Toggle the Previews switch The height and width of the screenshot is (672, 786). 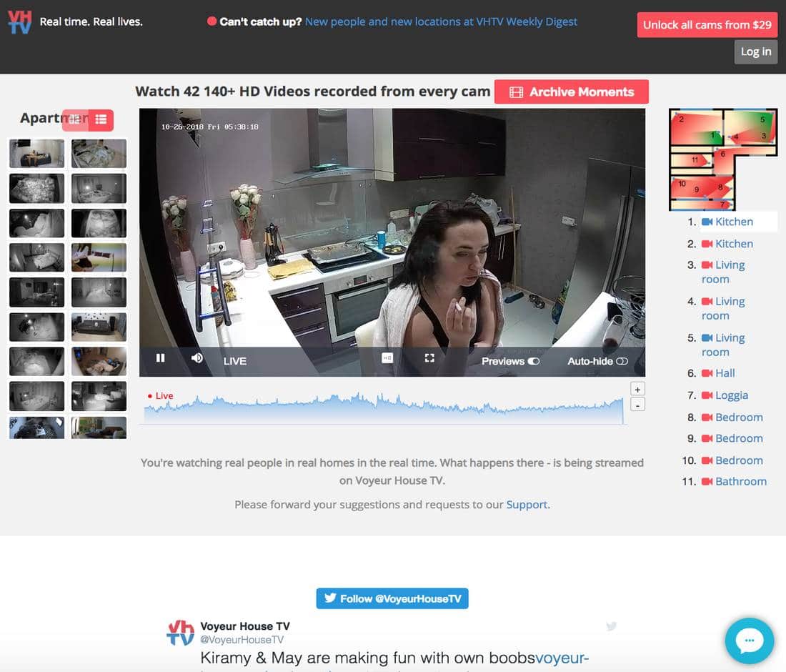[533, 361]
